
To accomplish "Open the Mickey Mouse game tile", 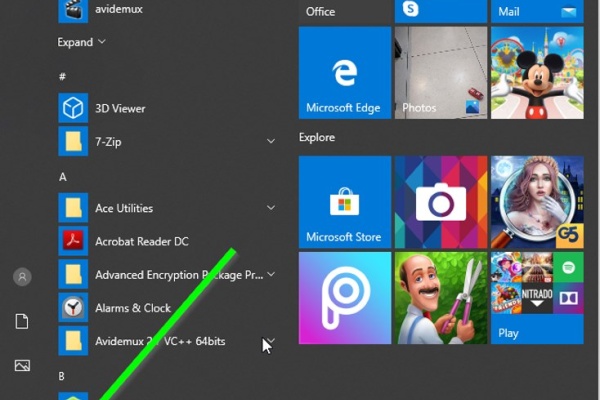I will pyautogui.click(x=537, y=73).
